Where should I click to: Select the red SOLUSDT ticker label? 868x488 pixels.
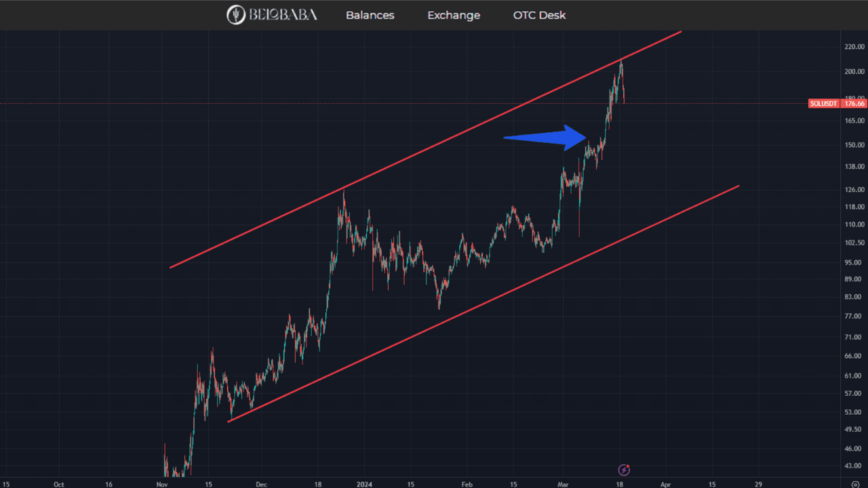coord(823,104)
